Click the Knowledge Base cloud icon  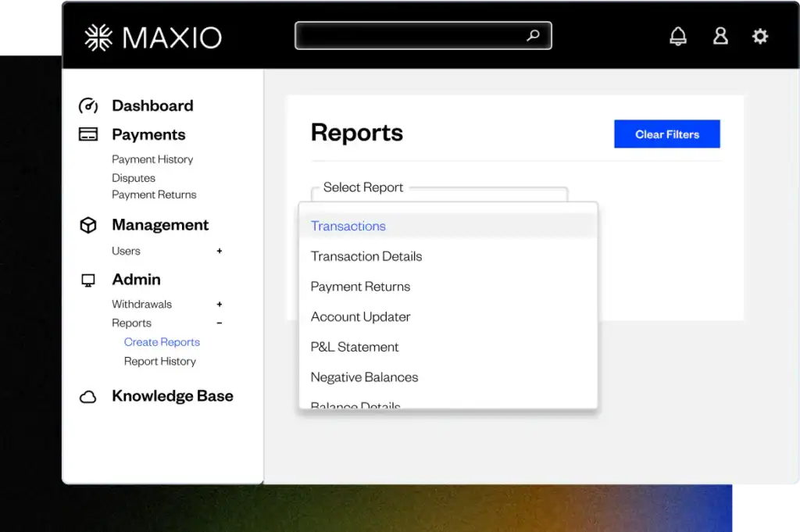88,397
